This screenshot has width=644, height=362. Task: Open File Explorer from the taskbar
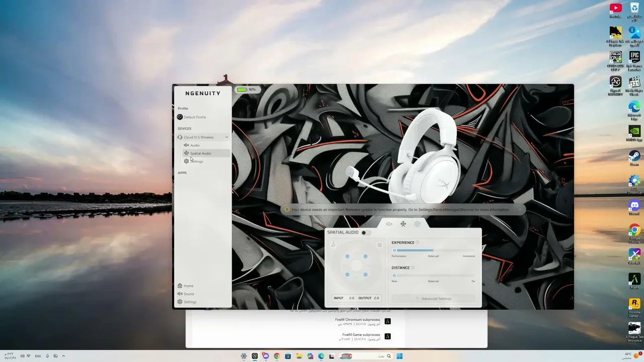click(x=299, y=356)
